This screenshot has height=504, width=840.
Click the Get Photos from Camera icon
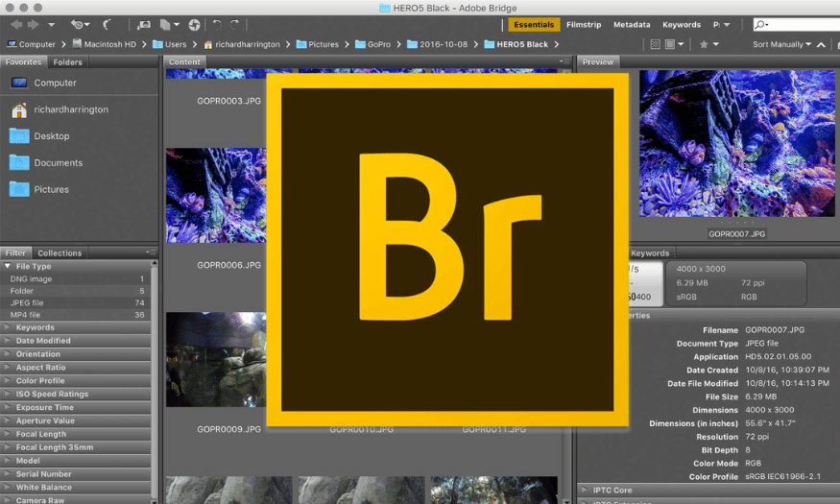(x=144, y=25)
